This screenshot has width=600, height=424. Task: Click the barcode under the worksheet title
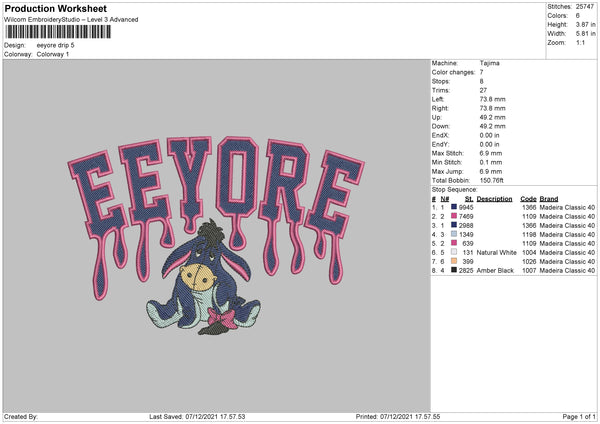pos(58,32)
